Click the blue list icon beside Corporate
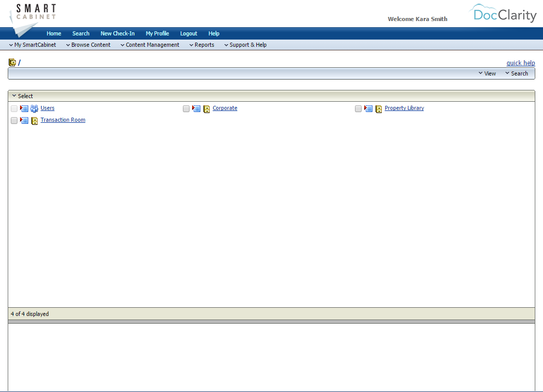Screen dimensions: 543x392 pos(196,108)
